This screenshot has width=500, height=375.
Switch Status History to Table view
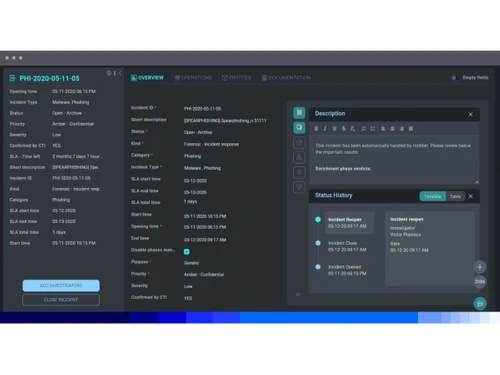455,196
